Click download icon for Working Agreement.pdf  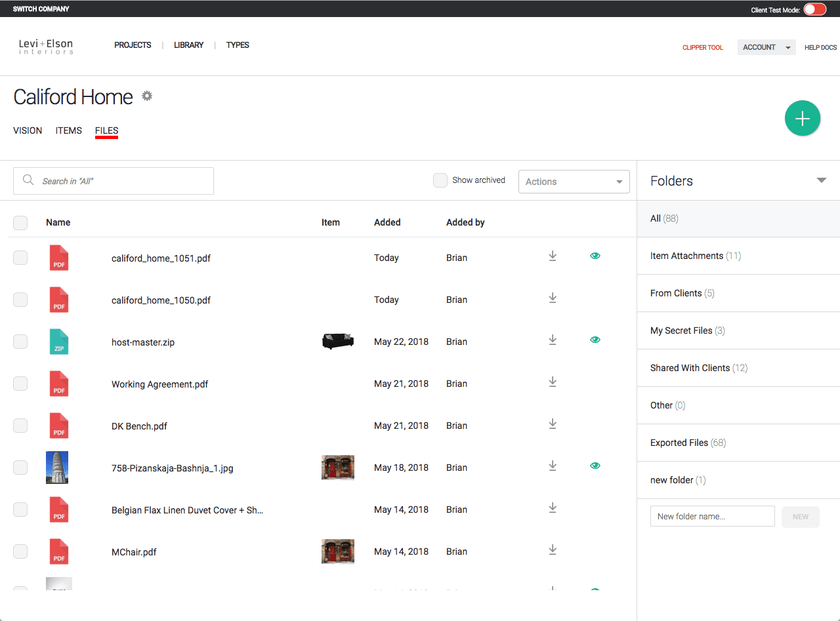(553, 382)
